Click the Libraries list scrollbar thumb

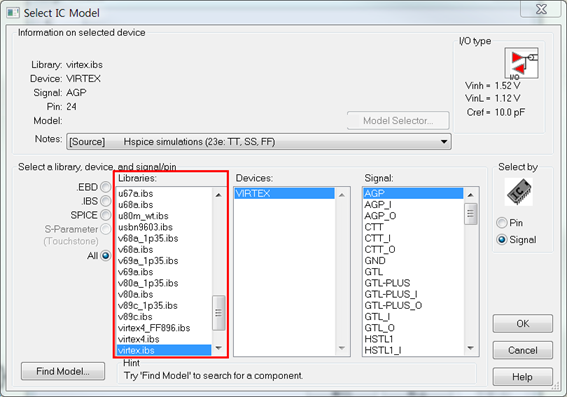pyautogui.click(x=218, y=313)
